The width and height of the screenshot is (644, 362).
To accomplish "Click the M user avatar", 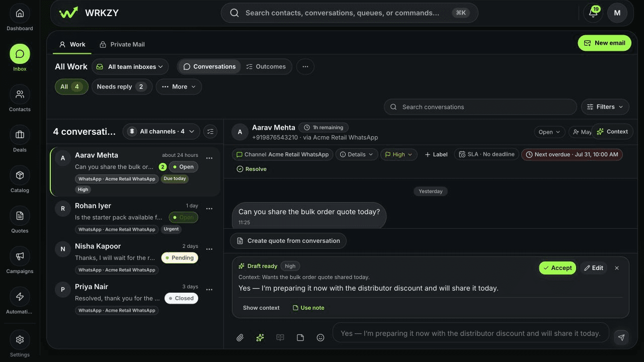I will (x=617, y=13).
